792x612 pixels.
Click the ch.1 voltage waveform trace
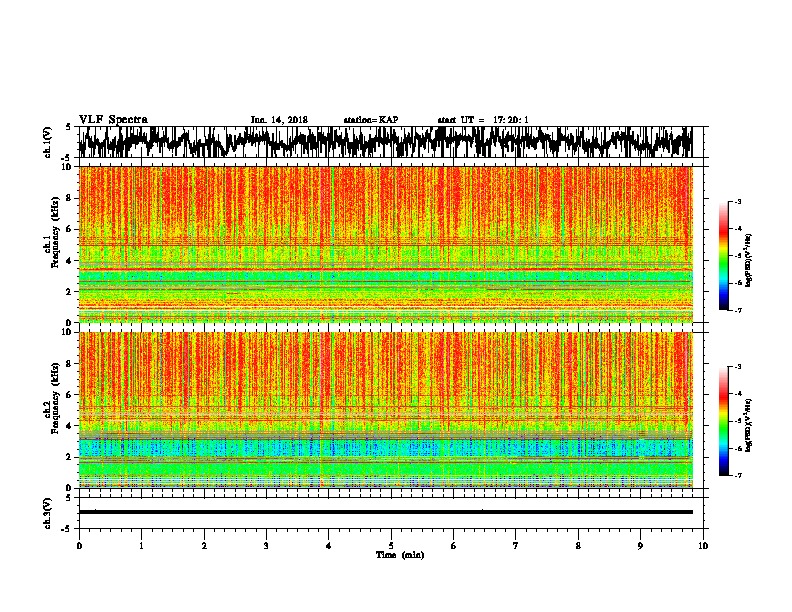click(385, 142)
